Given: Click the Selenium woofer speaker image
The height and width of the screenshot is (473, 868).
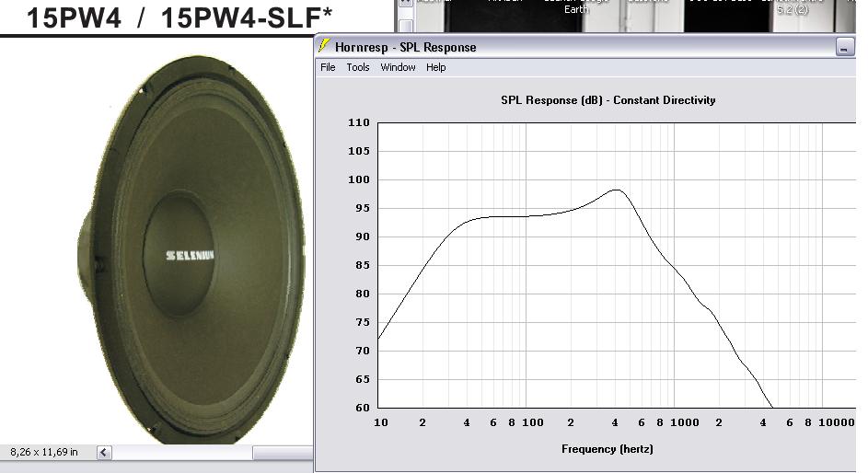Looking at the screenshot, I should 191,249.
